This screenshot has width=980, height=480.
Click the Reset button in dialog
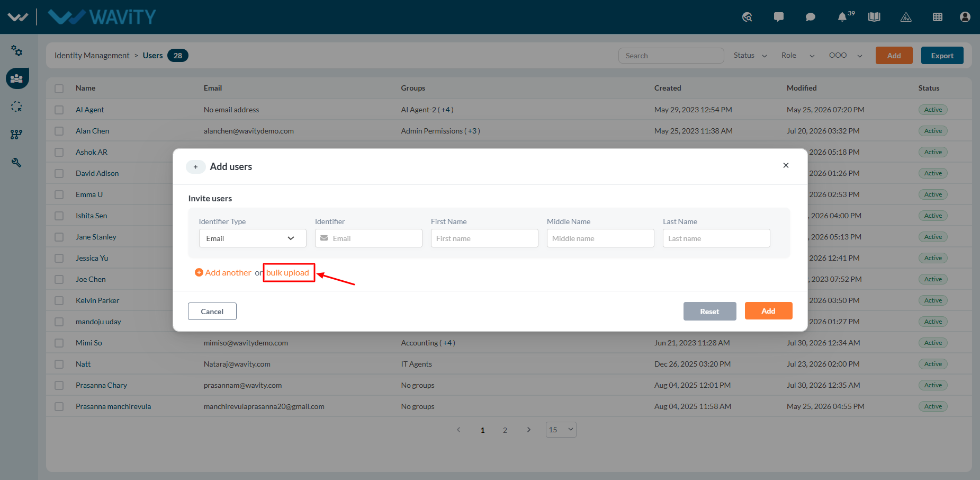tap(710, 312)
